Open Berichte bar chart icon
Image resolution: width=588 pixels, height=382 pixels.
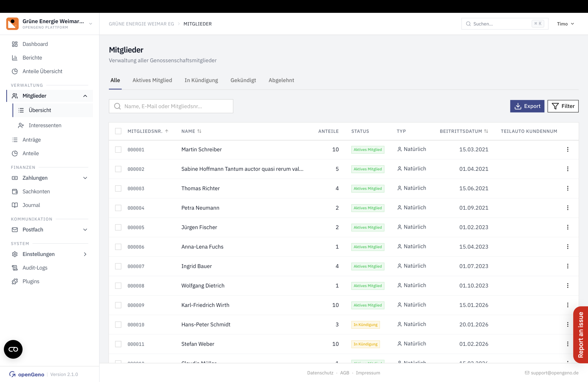[15, 58]
